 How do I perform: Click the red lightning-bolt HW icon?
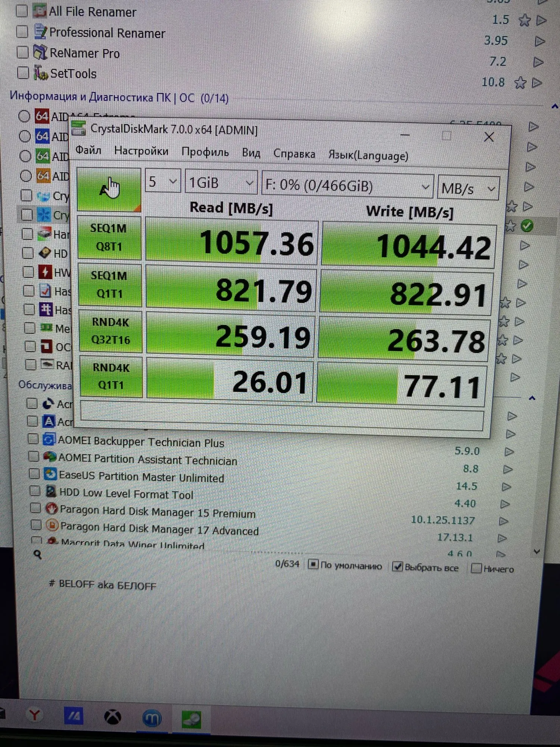(45, 272)
